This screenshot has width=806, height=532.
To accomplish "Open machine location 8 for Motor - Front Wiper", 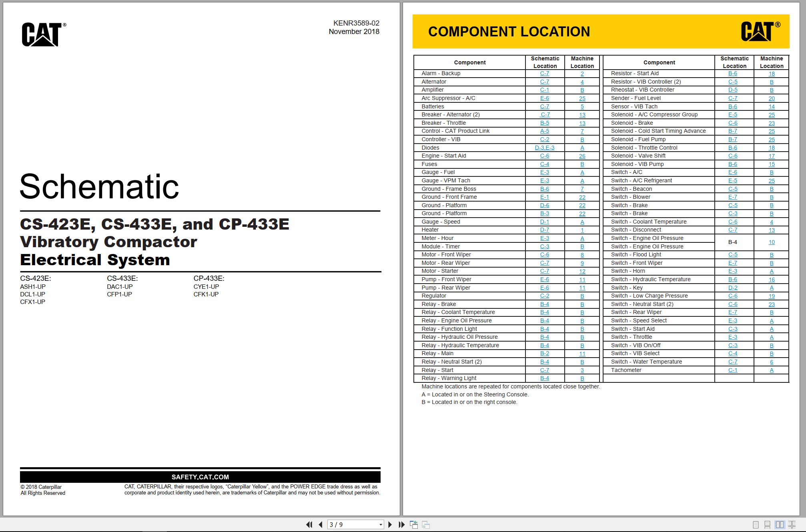I will point(582,255).
